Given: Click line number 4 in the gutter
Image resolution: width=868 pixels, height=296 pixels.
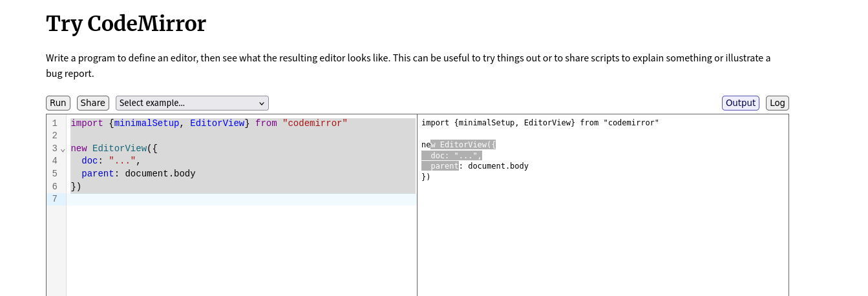Looking at the screenshot, I should click(x=55, y=161).
